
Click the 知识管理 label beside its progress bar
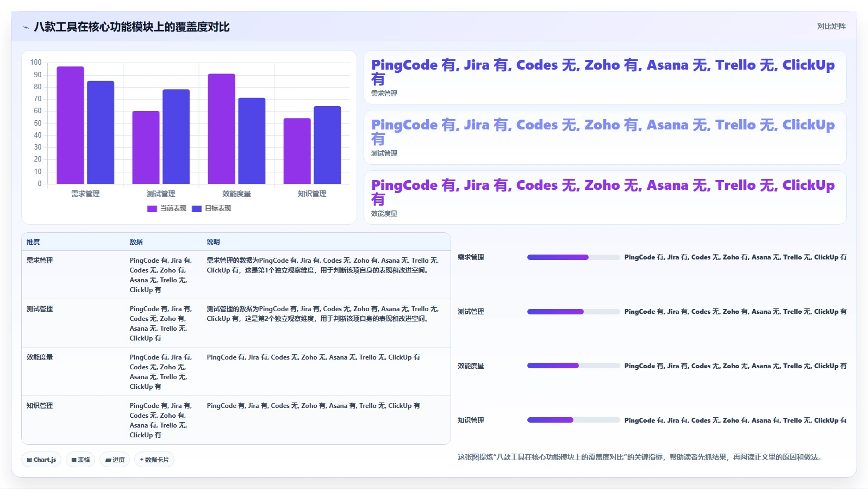[471, 420]
